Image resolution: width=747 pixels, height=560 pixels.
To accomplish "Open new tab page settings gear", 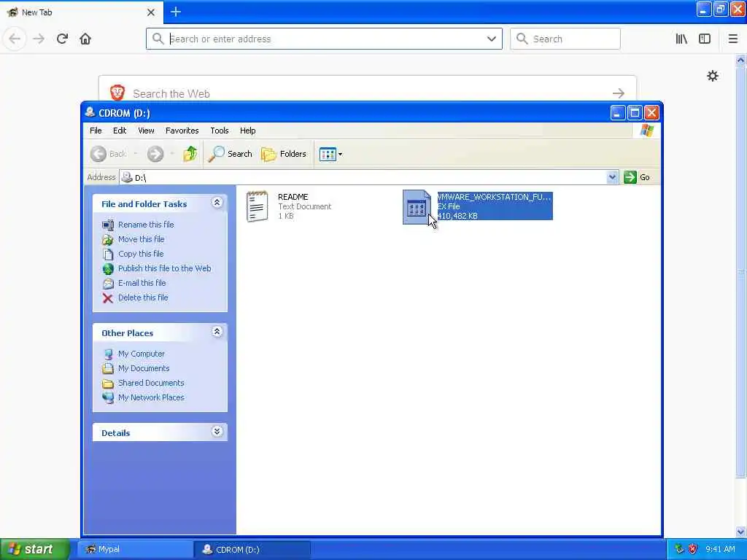I will click(712, 76).
